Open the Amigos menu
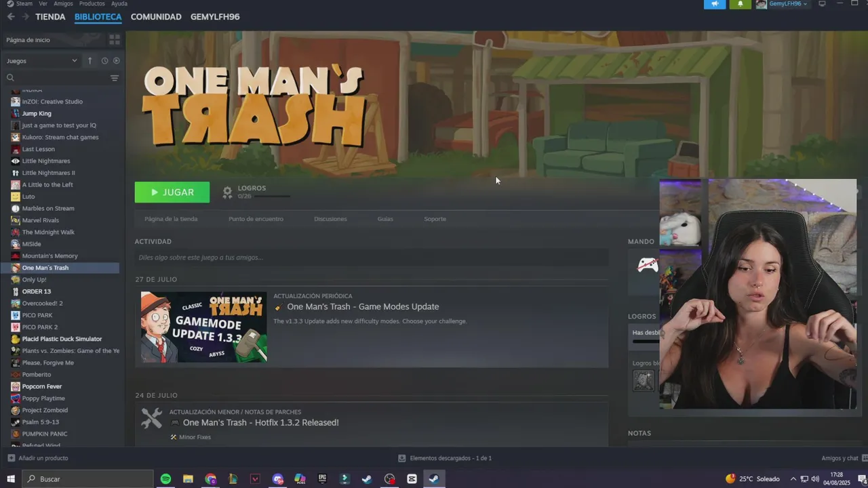This screenshot has height=488, width=868. click(x=63, y=3)
